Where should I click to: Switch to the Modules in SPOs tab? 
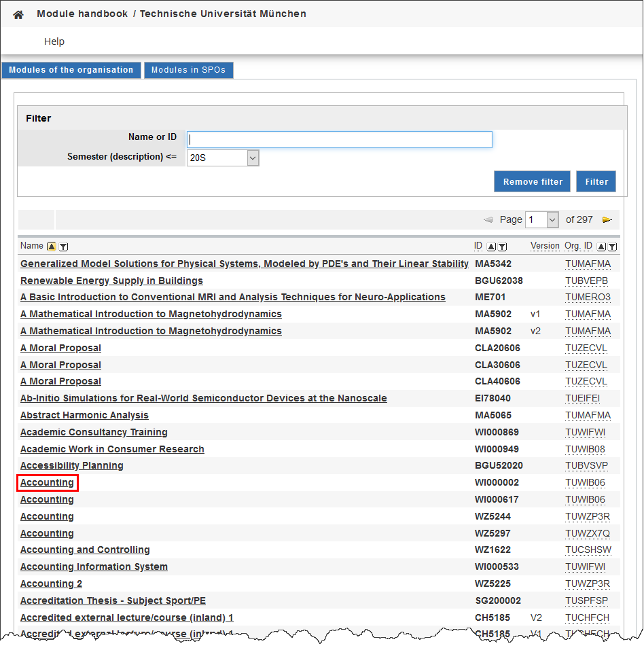pyautogui.click(x=188, y=70)
